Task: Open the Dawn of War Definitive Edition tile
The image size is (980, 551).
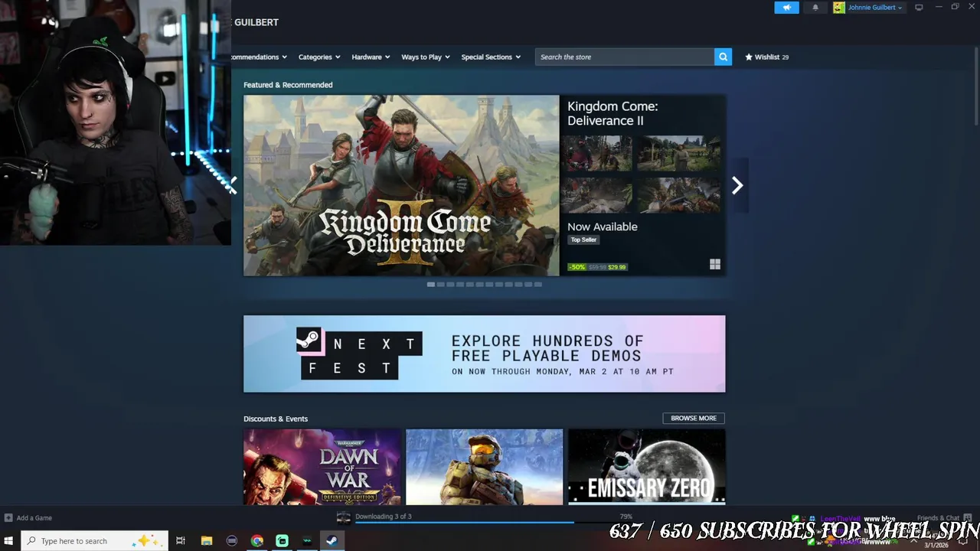Action: (x=322, y=467)
